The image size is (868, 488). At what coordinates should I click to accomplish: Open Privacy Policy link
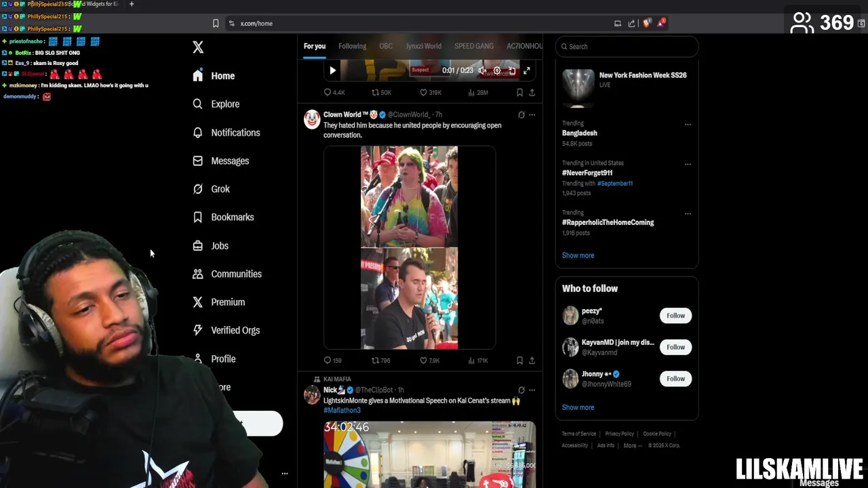[x=619, y=434]
